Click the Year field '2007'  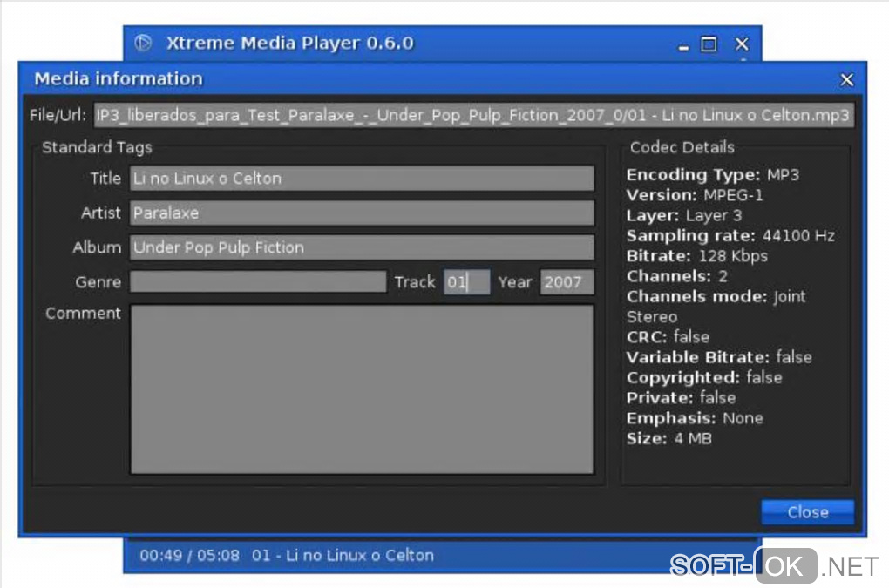click(567, 281)
